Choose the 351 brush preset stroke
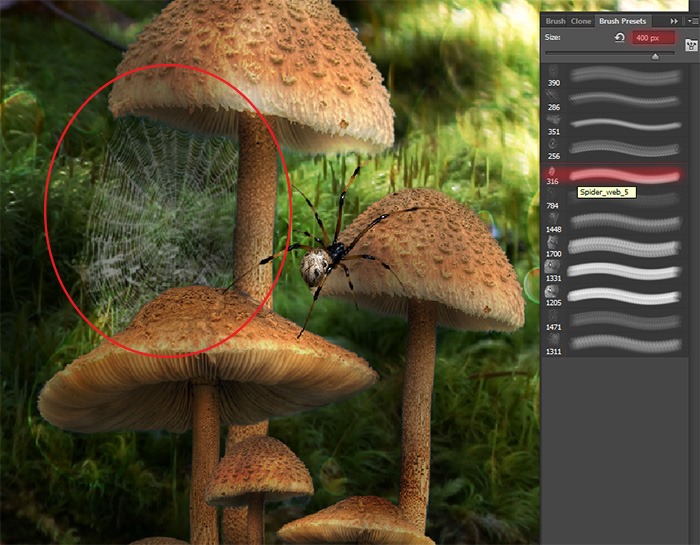The image size is (700, 545). coord(626,124)
